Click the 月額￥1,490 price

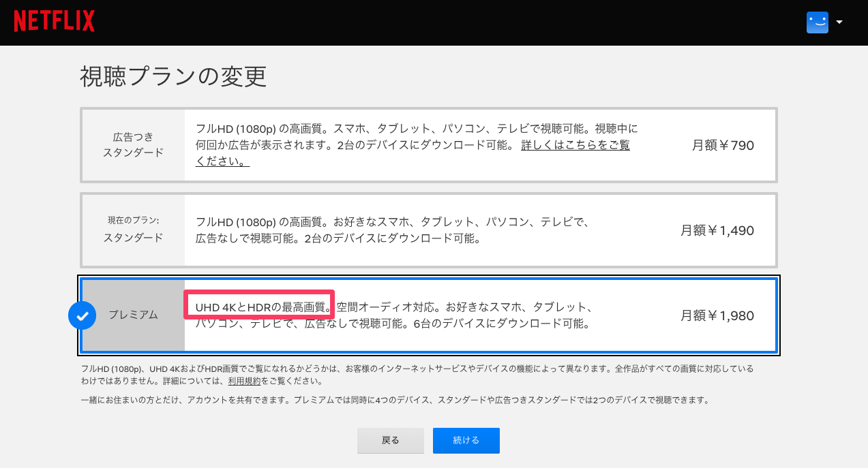717,230
